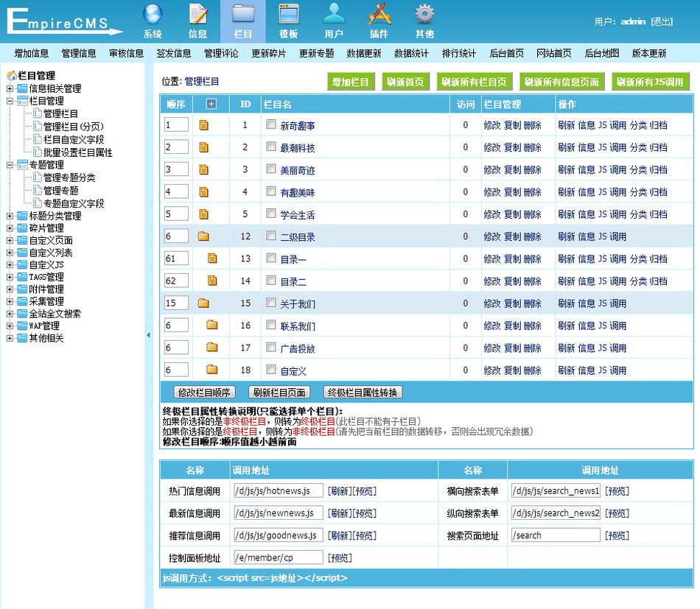This screenshot has height=609, width=700.
Task: Click the page icon for 新奇趣事 row
Action: click(203, 125)
